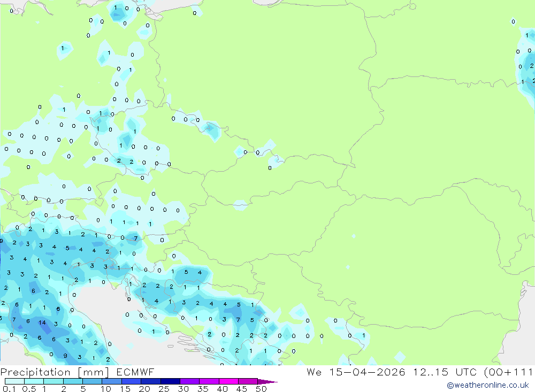Click the "(00+111" forecast offset text
The height and width of the screenshot is (392, 535).
508,372
